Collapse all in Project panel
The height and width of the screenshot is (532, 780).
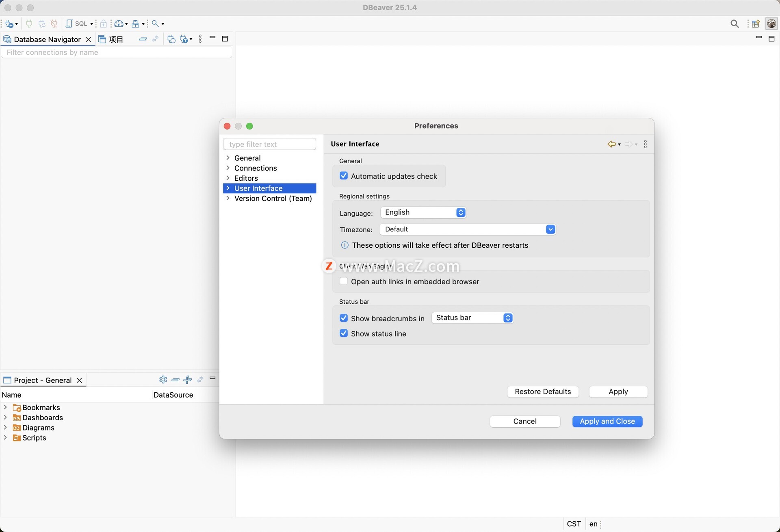point(175,380)
